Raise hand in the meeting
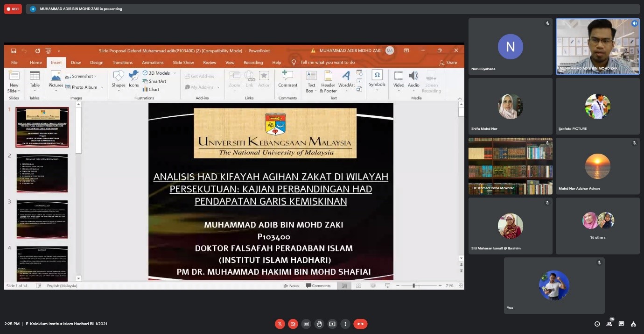Screen dimensions: 644x334 click(x=319, y=324)
